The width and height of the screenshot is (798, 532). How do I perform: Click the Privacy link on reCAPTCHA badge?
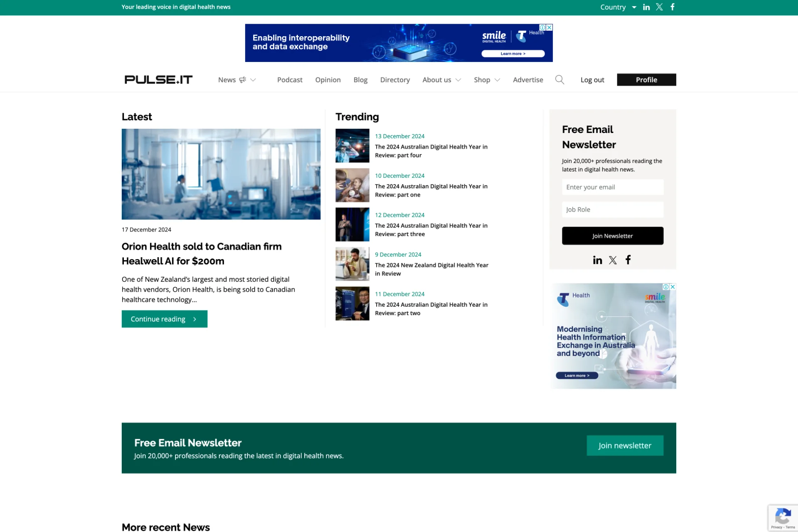[776, 527]
